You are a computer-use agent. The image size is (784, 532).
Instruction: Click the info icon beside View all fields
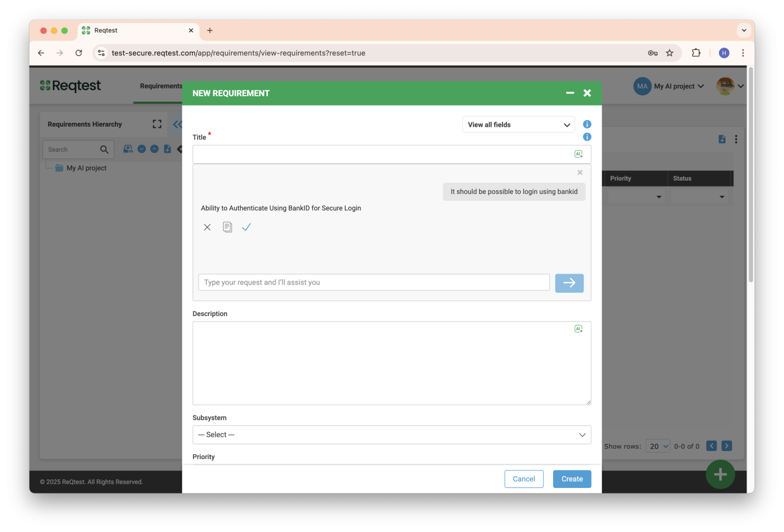[587, 125]
